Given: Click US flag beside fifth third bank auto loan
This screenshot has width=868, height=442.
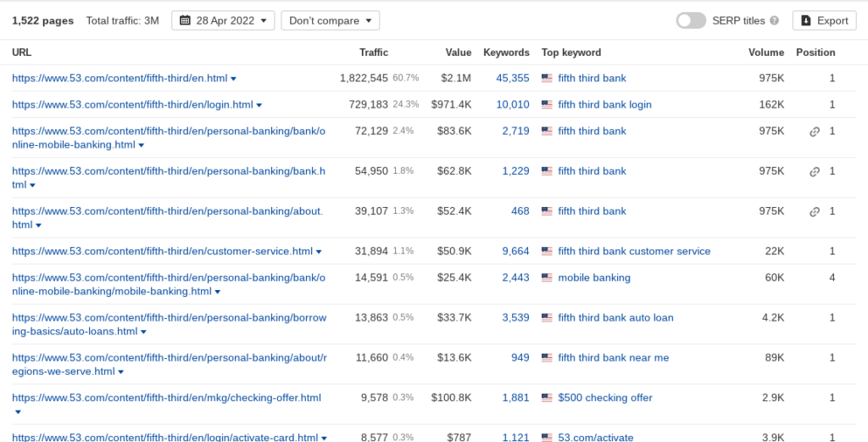Looking at the screenshot, I should coord(547,318).
